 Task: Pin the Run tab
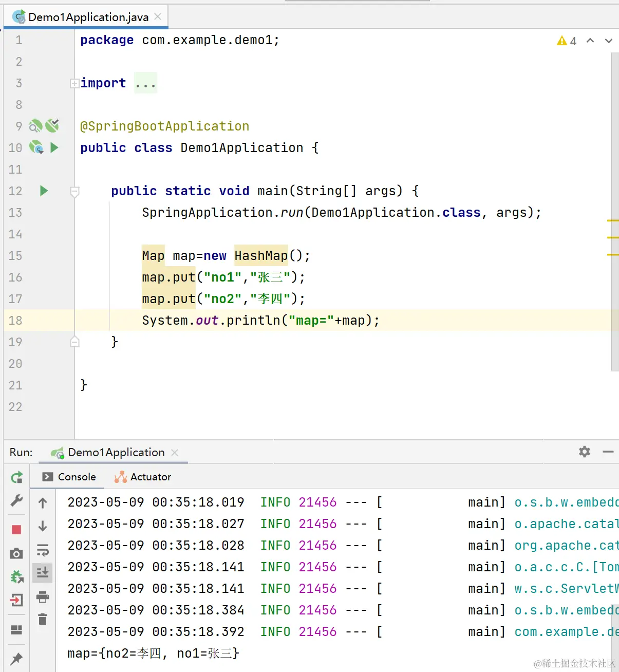pos(16,659)
